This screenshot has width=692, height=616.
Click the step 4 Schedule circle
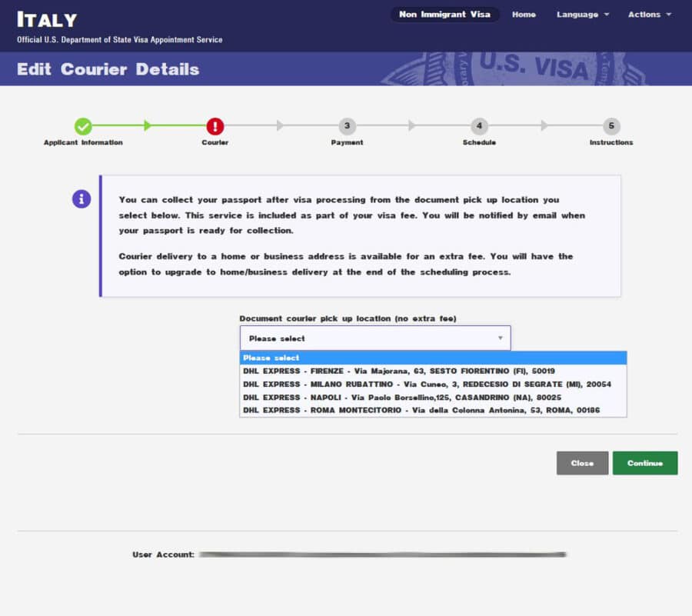[x=479, y=126]
